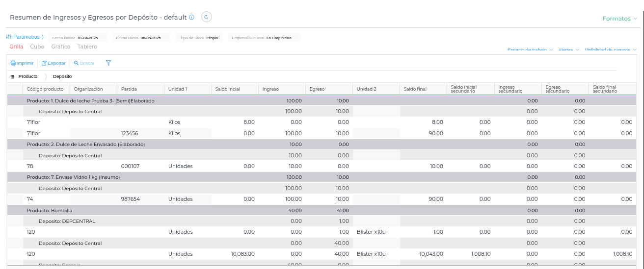Switch to the Gráfico tab
Image resolution: width=644 pixels, height=269 pixels.
pyautogui.click(x=61, y=47)
